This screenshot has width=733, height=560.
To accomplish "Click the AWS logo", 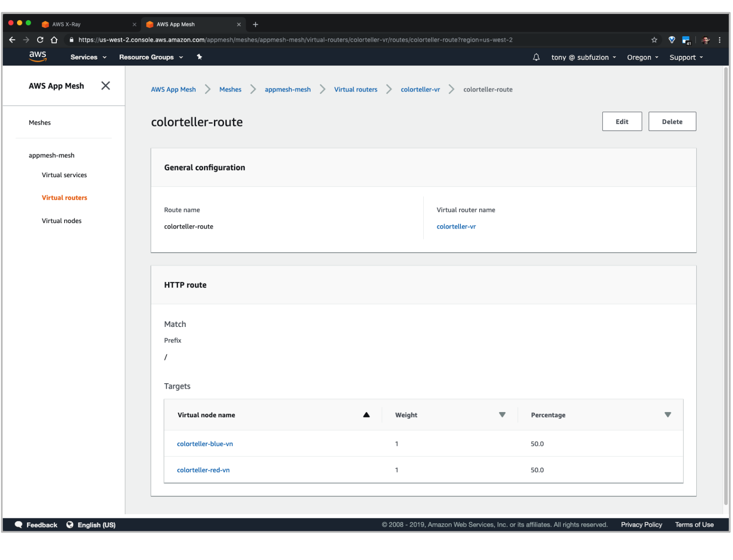I will point(38,56).
